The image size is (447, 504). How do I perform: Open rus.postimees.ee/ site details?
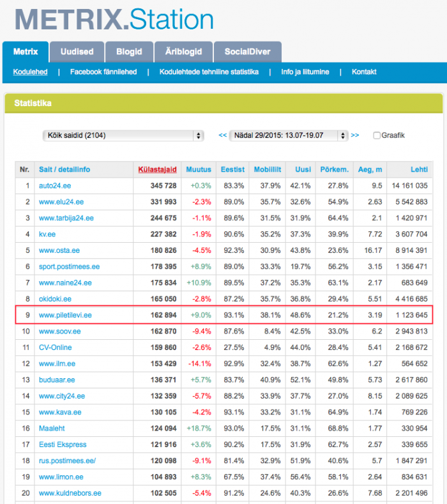(x=68, y=461)
